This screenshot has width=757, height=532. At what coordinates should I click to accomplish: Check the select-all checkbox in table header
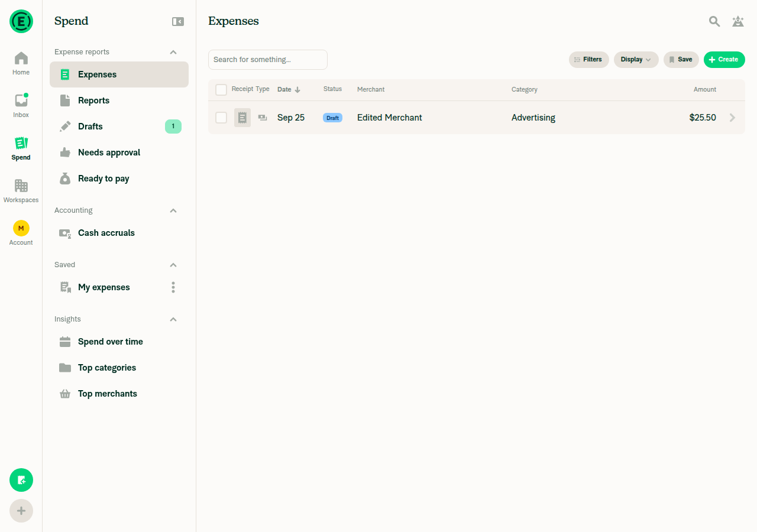click(221, 90)
